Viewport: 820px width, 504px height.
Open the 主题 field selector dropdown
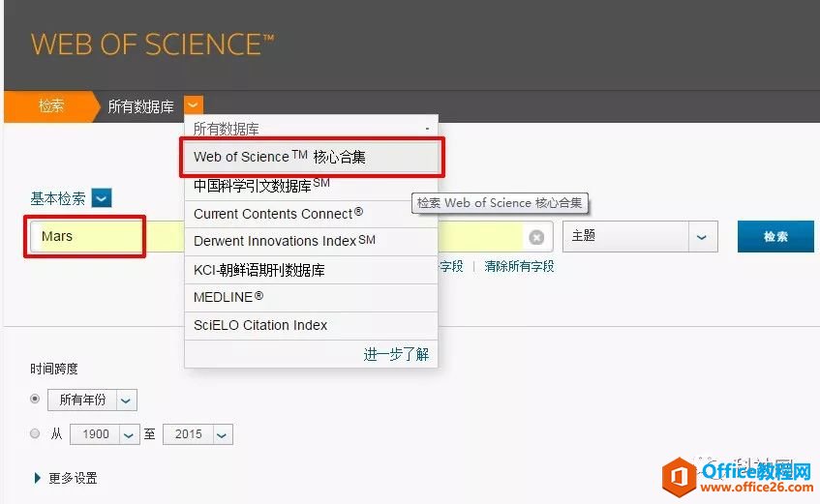[x=640, y=236]
